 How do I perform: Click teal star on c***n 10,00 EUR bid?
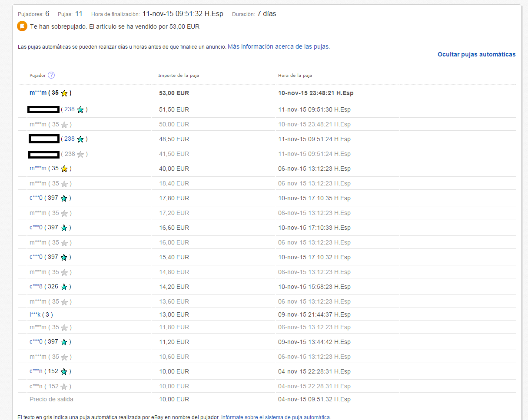click(64, 371)
